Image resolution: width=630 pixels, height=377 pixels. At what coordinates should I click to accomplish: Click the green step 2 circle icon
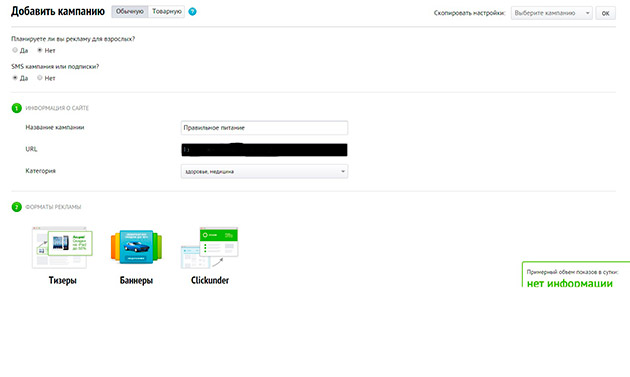tap(16, 207)
